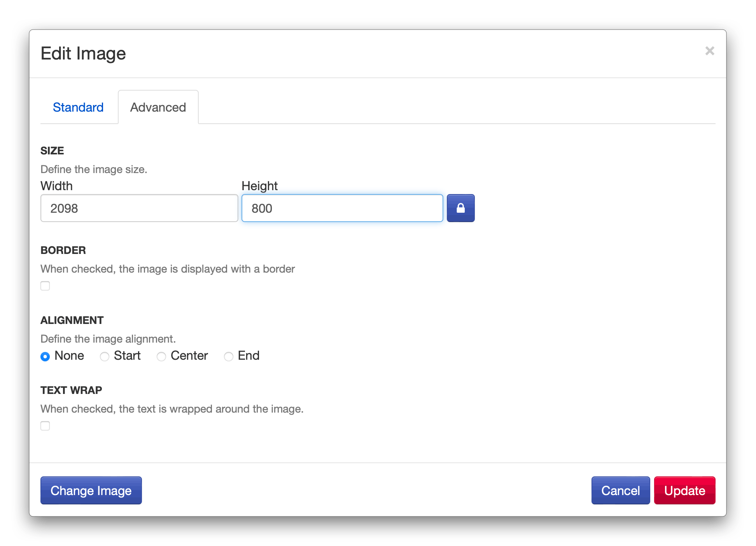Apply changes with the Update button

click(x=684, y=490)
